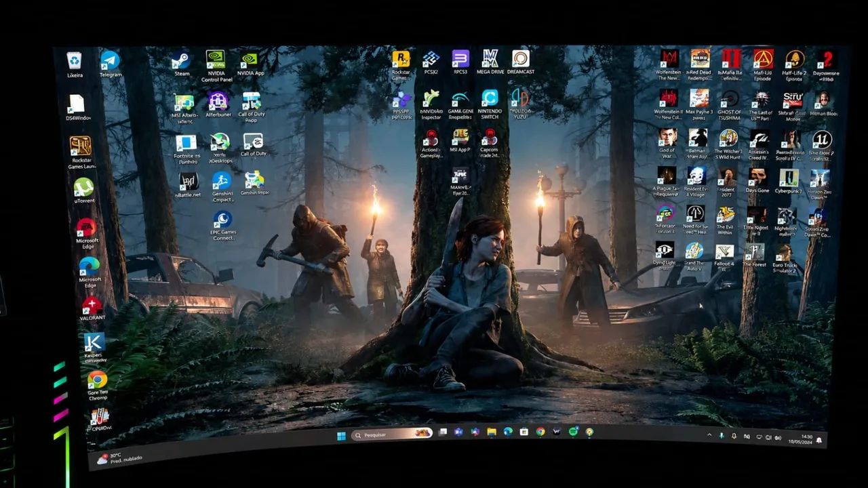Launch the A Plague Tale Requiem shortcut
Image resolution: width=868 pixels, height=488 pixels.
667,182
